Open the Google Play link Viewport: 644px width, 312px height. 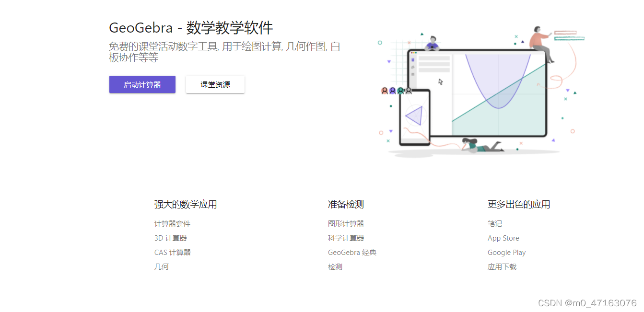point(506,253)
